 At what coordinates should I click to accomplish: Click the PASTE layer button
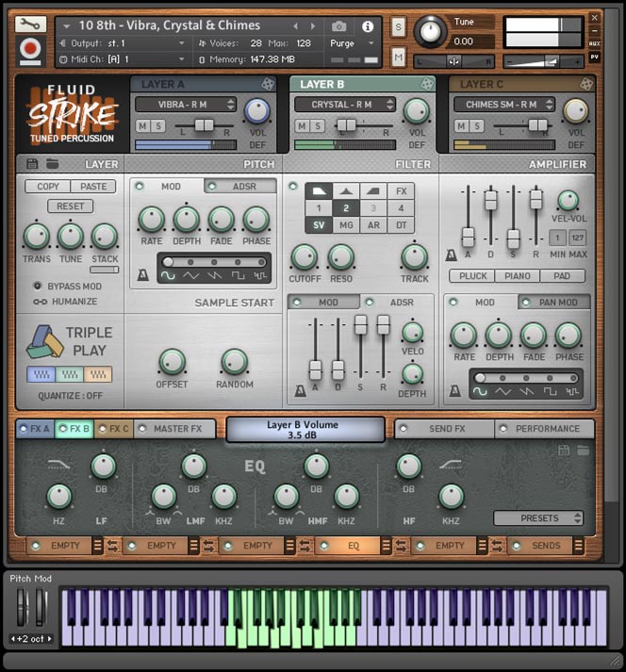pos(93,187)
